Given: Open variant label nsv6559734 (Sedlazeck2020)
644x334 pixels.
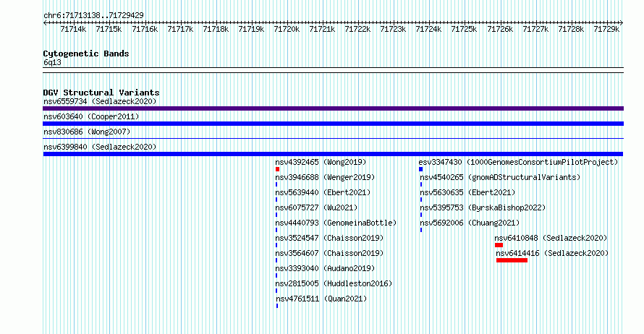Looking at the screenshot, I should tap(100, 101).
